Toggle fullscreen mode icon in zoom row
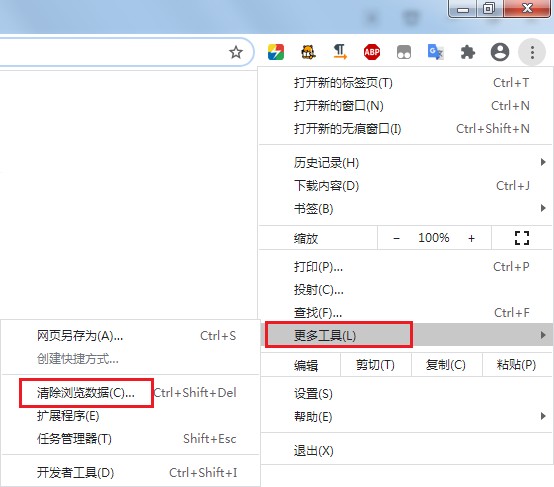The height and width of the screenshot is (487, 554). point(521,238)
